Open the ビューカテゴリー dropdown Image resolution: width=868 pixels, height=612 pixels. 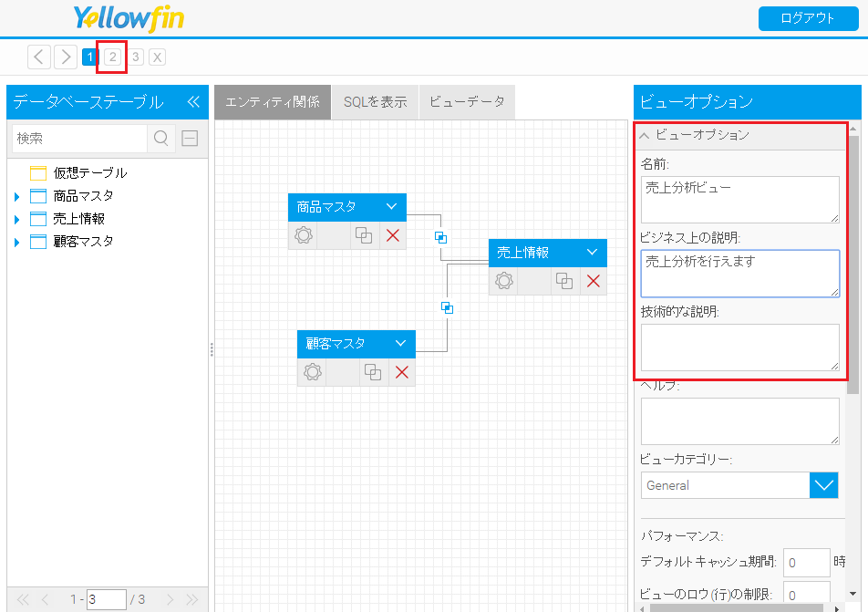tap(823, 485)
